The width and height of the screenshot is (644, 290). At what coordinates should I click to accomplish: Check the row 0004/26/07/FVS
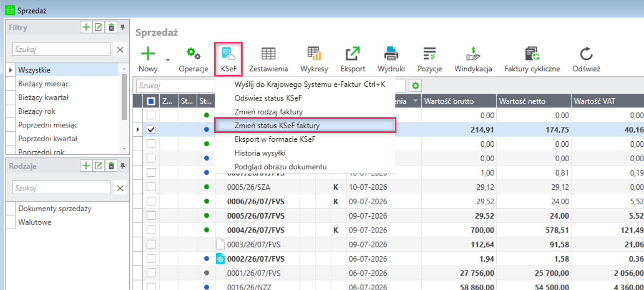coord(151,230)
